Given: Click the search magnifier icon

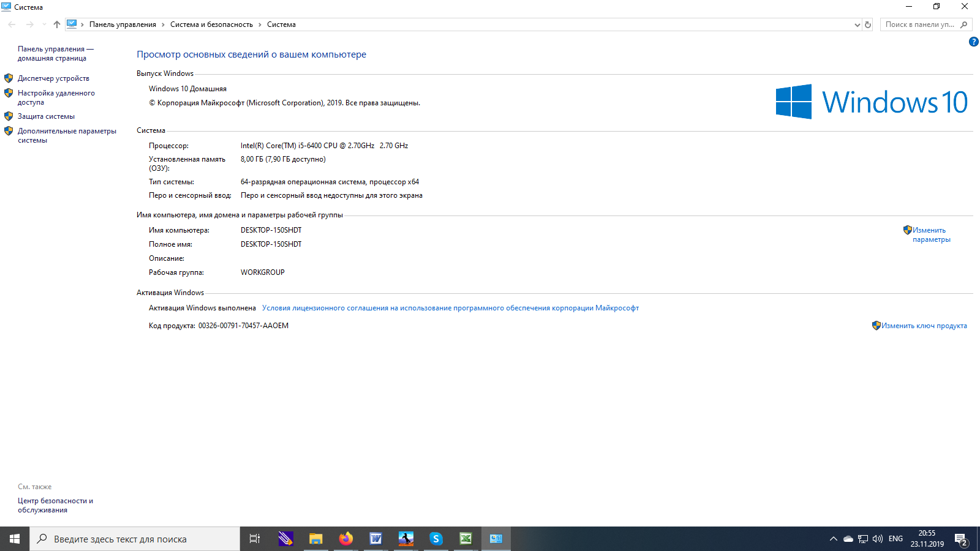Looking at the screenshot, I should (964, 24).
